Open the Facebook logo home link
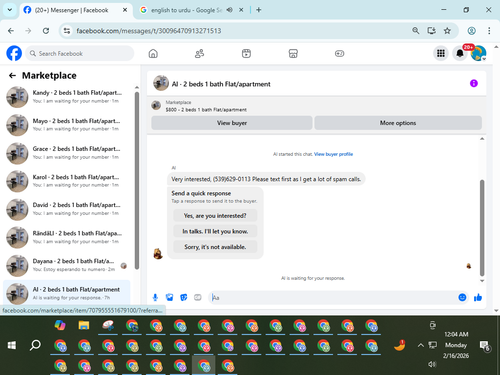Viewport: 500px width, 375px height. pos(14,53)
